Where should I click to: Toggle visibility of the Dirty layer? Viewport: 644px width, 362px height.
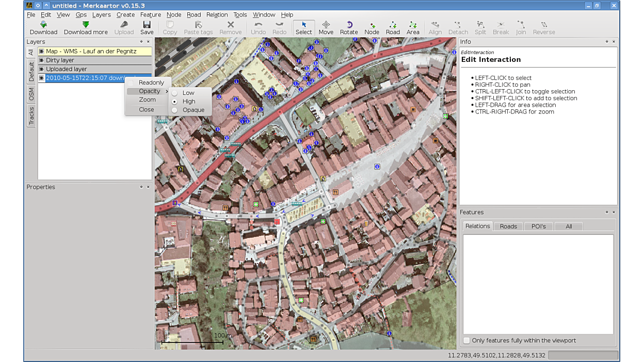41,60
